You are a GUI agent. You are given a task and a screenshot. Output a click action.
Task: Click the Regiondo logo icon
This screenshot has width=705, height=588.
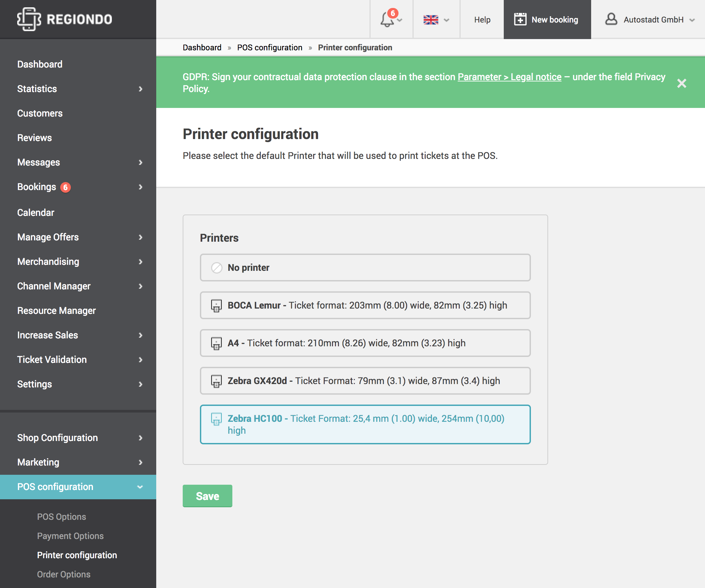tap(29, 19)
